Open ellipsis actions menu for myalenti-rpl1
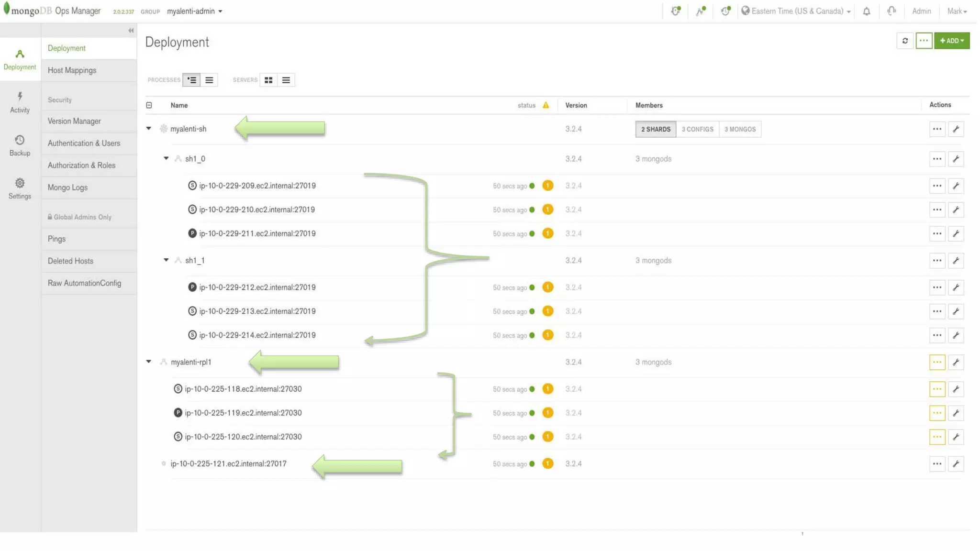The width and height of the screenshot is (980, 551). pyautogui.click(x=936, y=362)
